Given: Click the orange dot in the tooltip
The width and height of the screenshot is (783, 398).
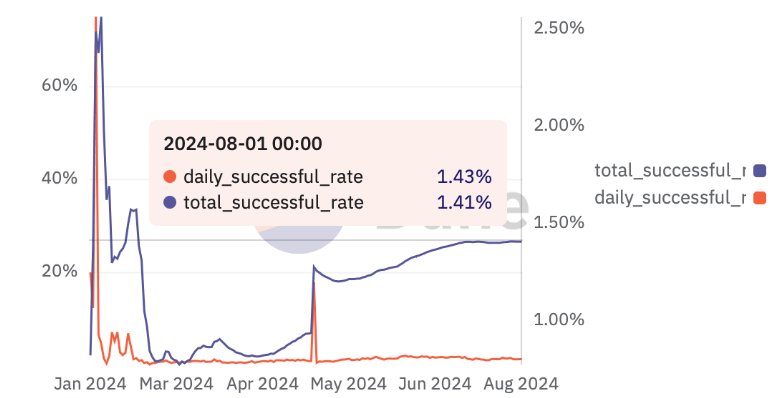Looking at the screenshot, I should click(x=170, y=177).
